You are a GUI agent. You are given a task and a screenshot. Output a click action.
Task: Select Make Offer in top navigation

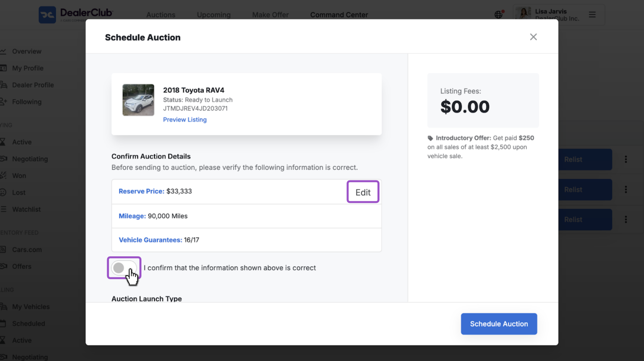[x=270, y=15]
